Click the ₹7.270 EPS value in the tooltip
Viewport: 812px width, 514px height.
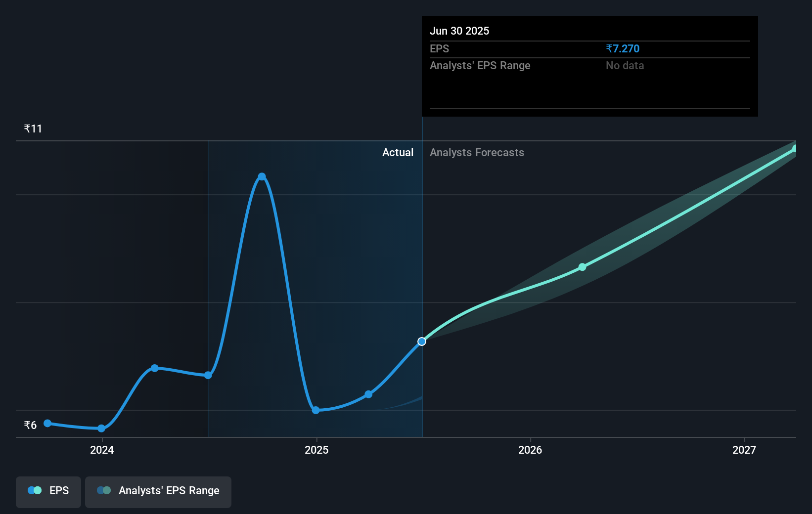(x=623, y=48)
